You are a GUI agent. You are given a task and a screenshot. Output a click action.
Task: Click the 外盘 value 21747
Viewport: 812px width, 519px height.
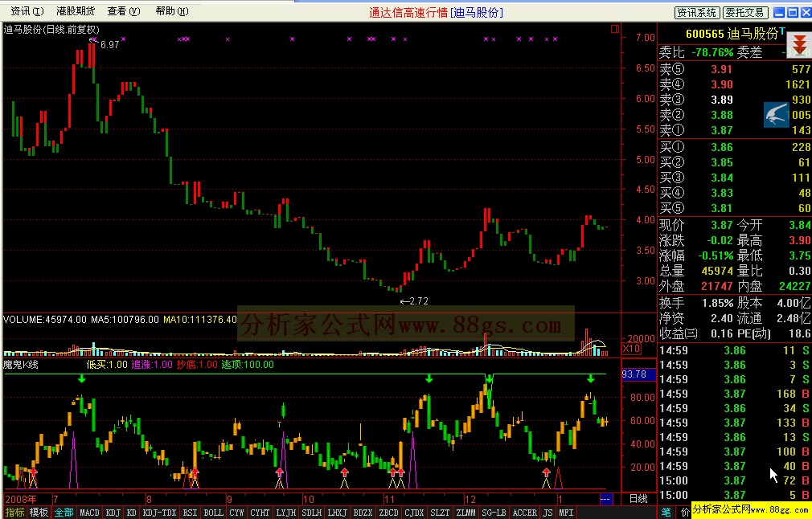pos(716,286)
